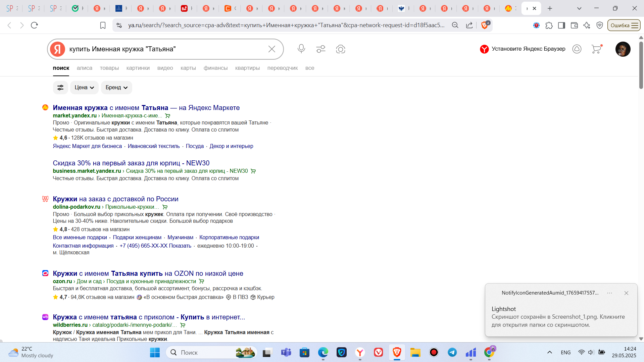Open Кружки на заказ с доставкой result
Viewport: 644px width, 362px height.
coord(115,199)
